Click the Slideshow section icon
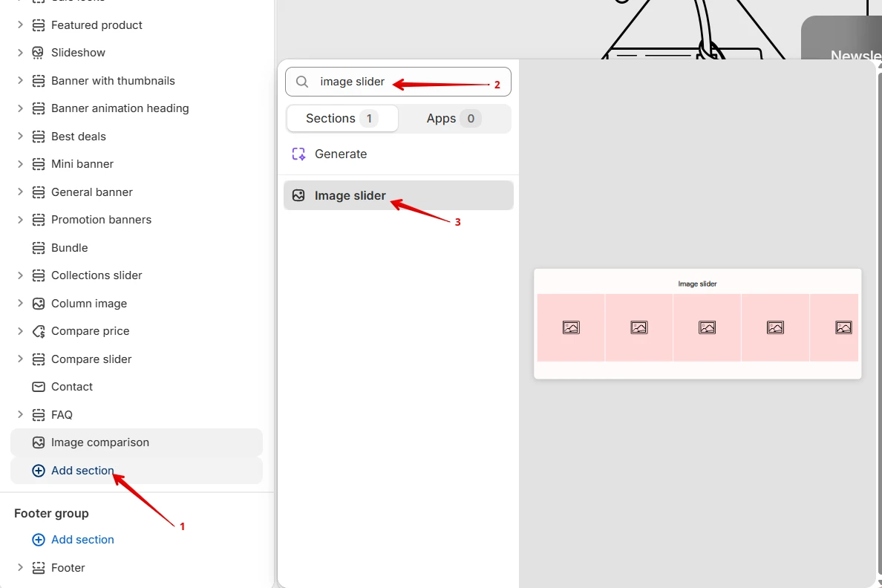 click(x=39, y=53)
